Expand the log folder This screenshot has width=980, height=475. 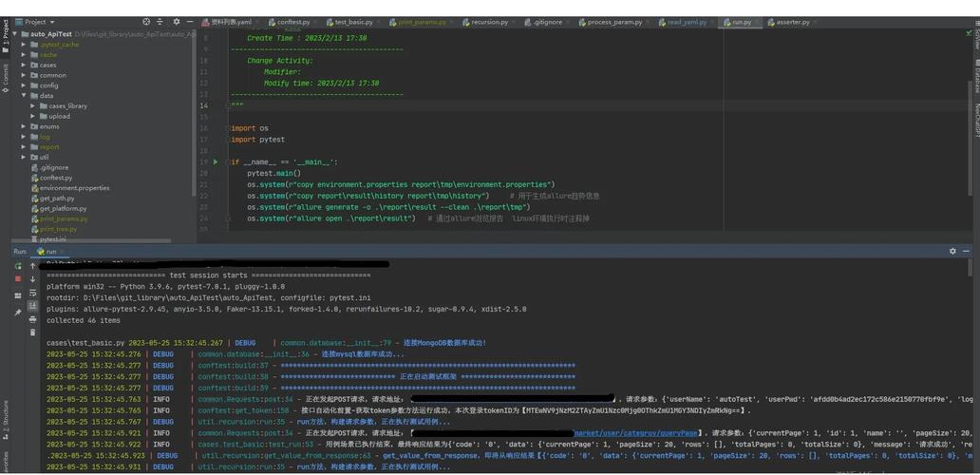(x=24, y=137)
